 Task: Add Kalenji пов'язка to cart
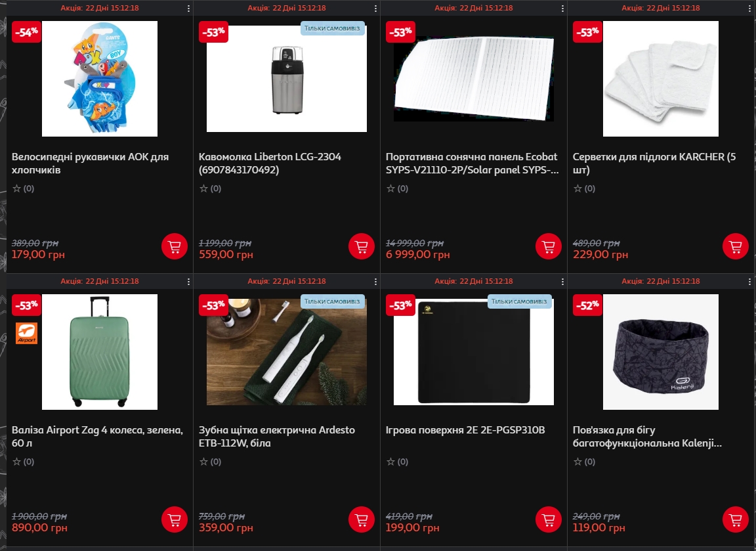click(736, 519)
